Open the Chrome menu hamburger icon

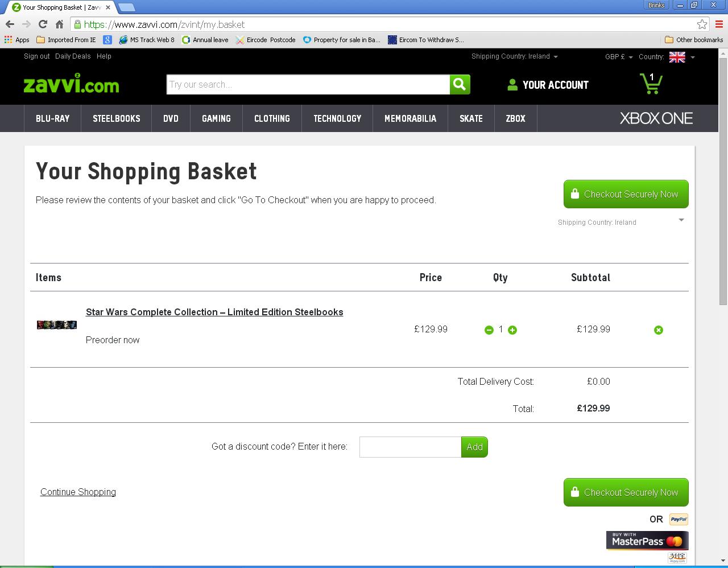719,24
